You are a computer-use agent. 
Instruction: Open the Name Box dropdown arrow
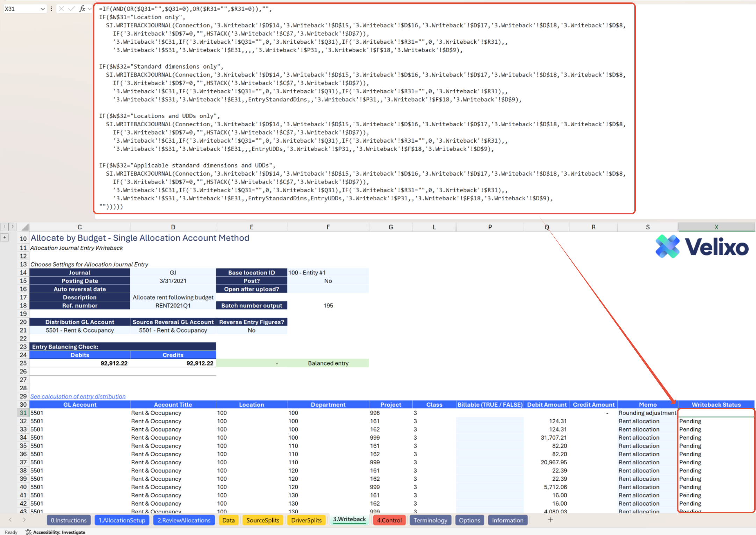[42, 9]
